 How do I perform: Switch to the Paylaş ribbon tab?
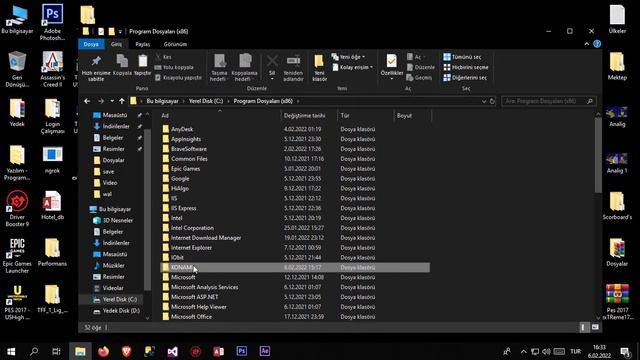(x=142, y=44)
